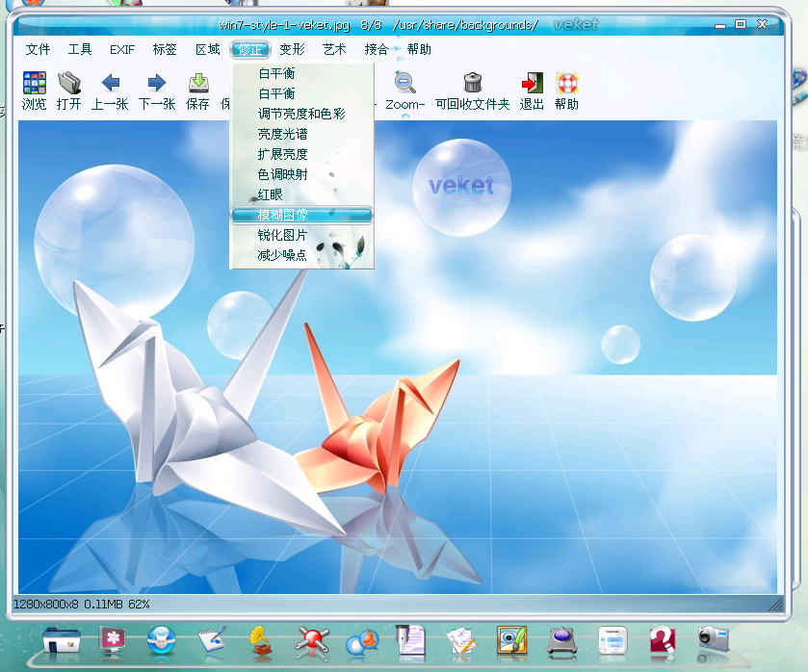This screenshot has width=808, height=672.
Task: Open the EXIF menu
Action: pyautogui.click(x=122, y=49)
